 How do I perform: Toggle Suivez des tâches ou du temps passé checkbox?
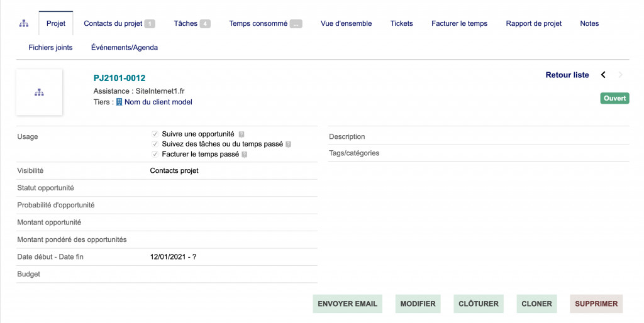[x=155, y=144]
